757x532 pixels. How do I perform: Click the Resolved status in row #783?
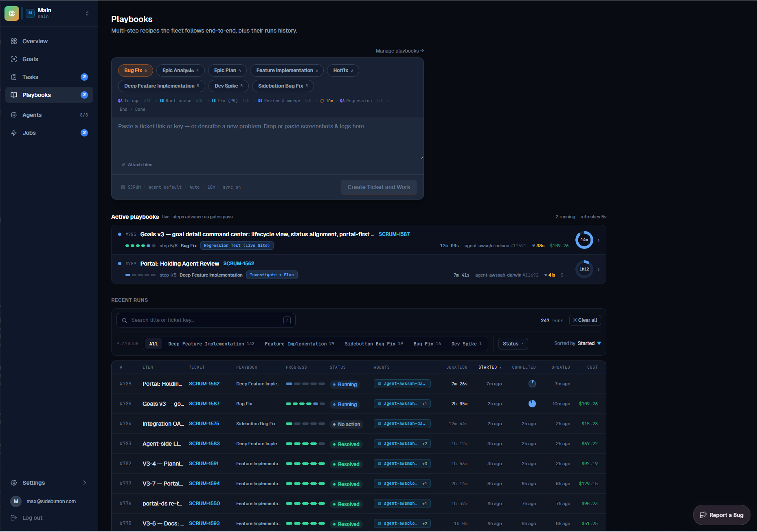click(346, 444)
